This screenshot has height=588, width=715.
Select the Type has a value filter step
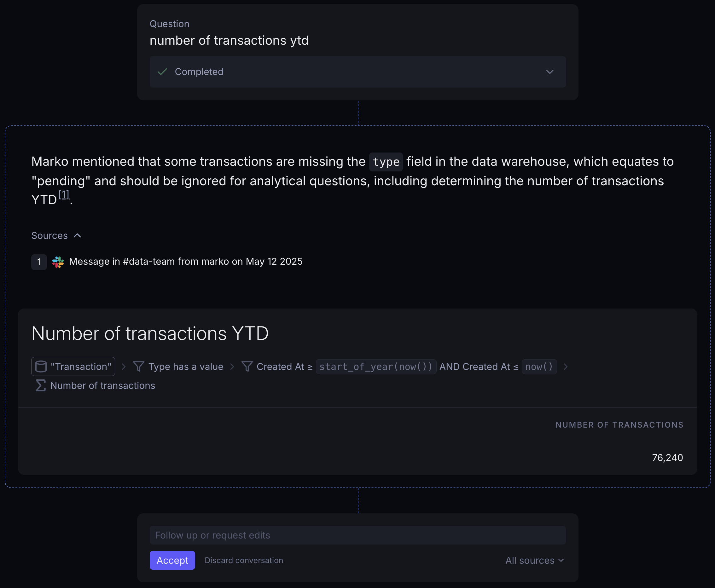tap(186, 366)
